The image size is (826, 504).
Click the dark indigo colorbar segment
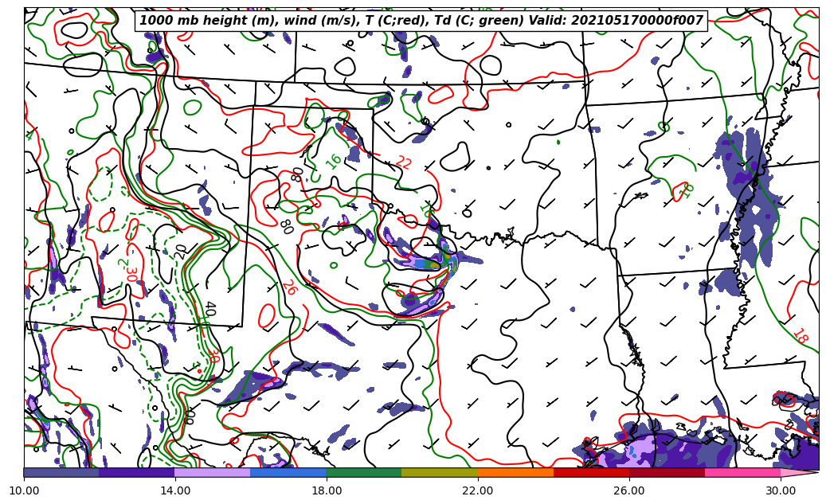(x=136, y=472)
